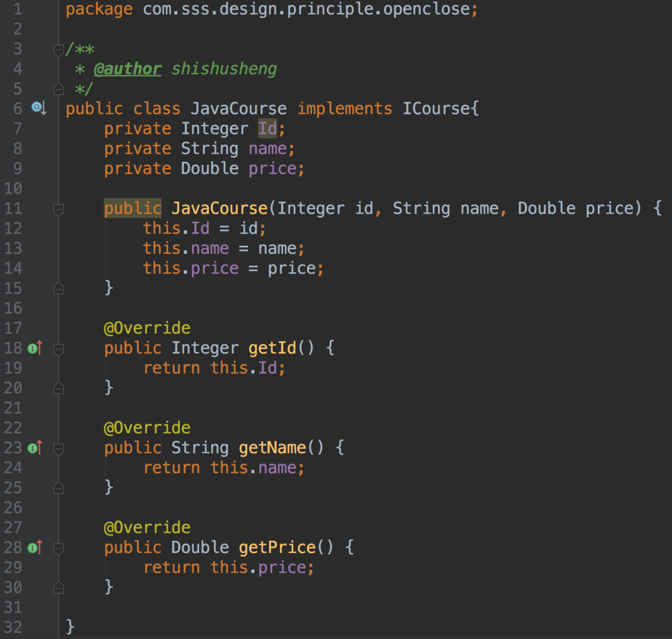Click the fold end marker on line 5

(58, 89)
